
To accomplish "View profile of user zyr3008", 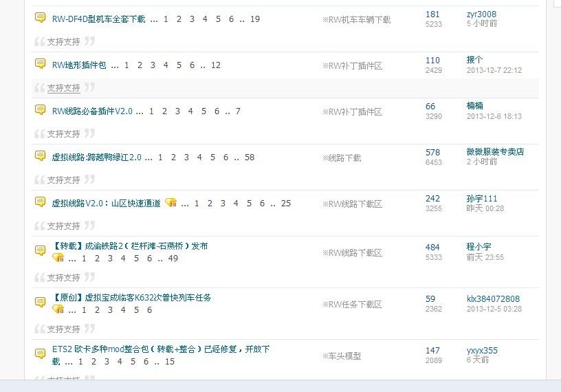I will (x=481, y=14).
